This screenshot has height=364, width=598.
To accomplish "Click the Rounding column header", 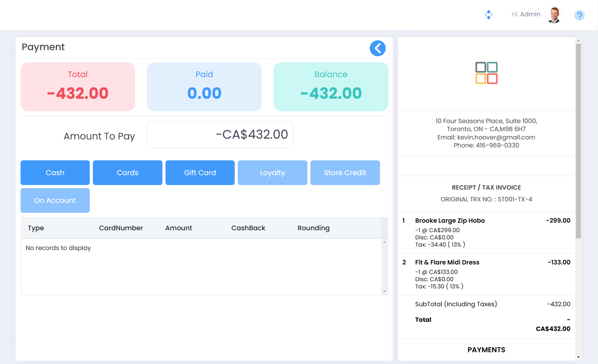I will (x=313, y=228).
